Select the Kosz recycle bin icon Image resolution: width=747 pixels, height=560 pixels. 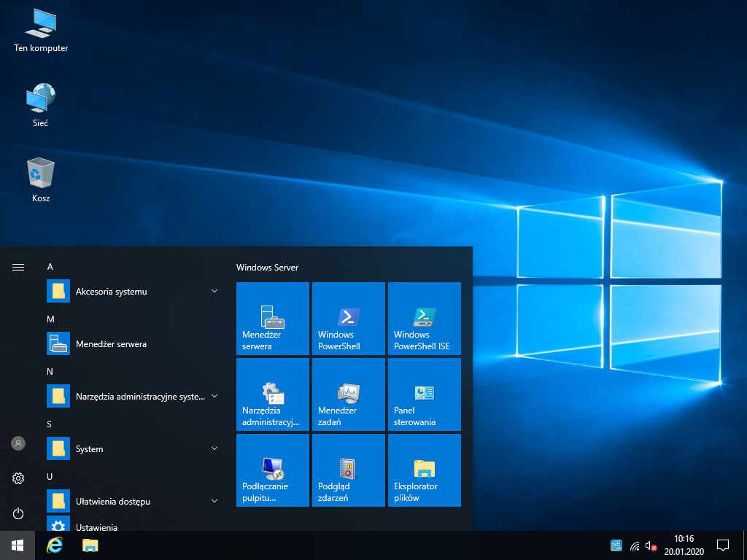click(x=41, y=180)
